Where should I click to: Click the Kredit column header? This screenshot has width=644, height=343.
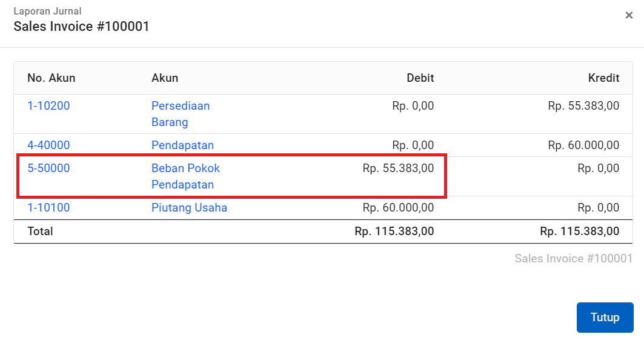(603, 78)
